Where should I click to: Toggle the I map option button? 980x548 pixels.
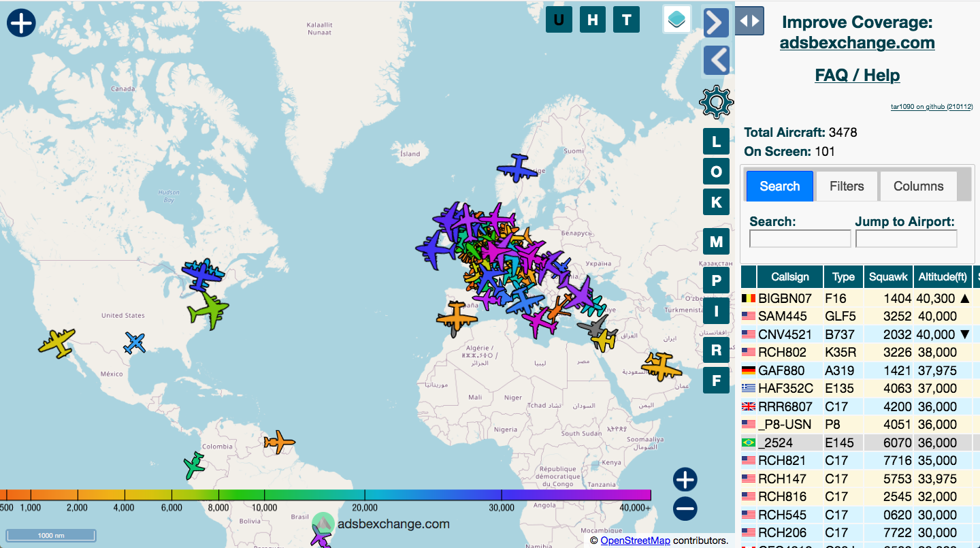(x=716, y=312)
